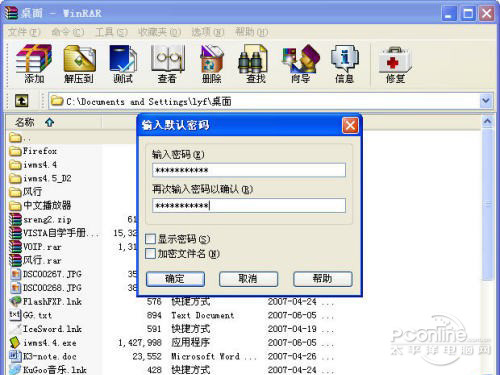This screenshot has width=500, height=375.
Task: Select the VISTA自学手册 archive name
Action: (61, 233)
